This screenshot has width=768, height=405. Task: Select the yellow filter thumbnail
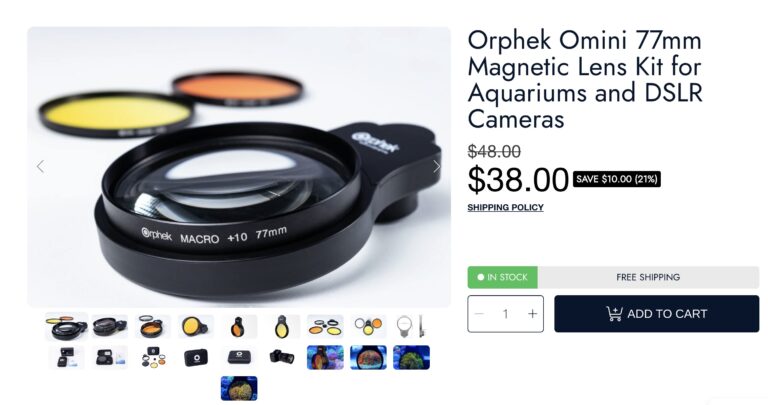(x=195, y=327)
